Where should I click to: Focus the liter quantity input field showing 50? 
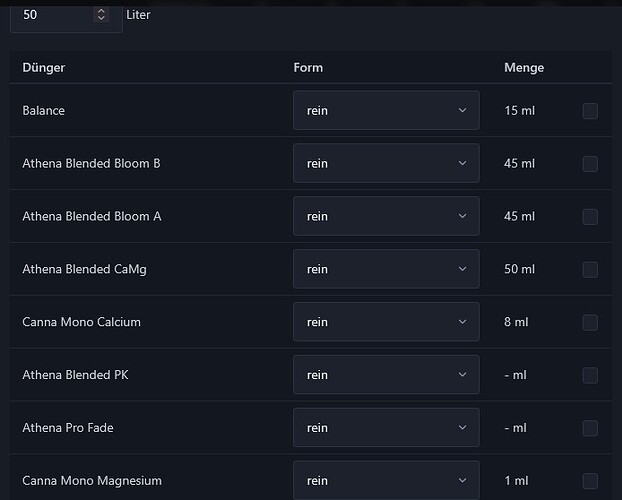(x=50, y=15)
